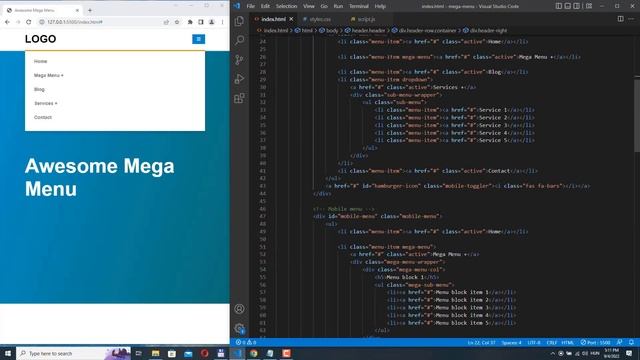Open the notifications bell in status bar
The height and width of the screenshot is (360, 640).
631,342
